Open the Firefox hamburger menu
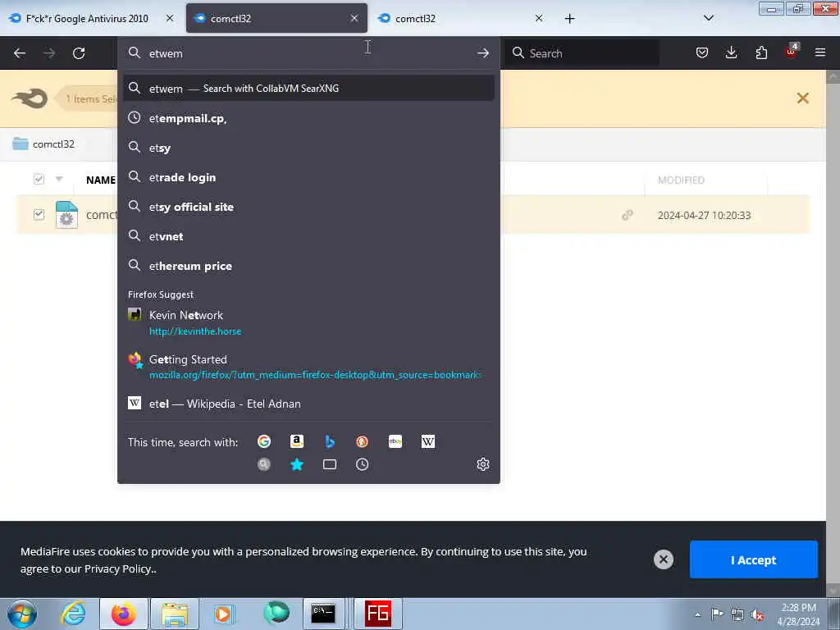 (x=820, y=52)
